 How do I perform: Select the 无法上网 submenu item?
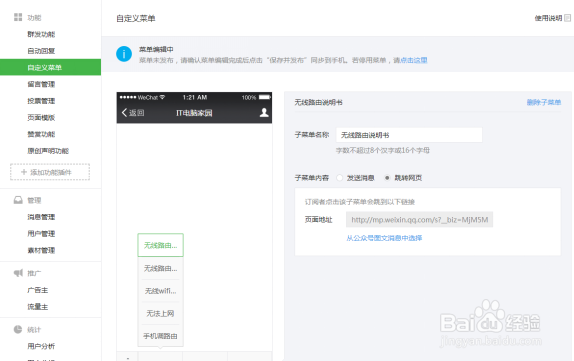tap(160, 313)
